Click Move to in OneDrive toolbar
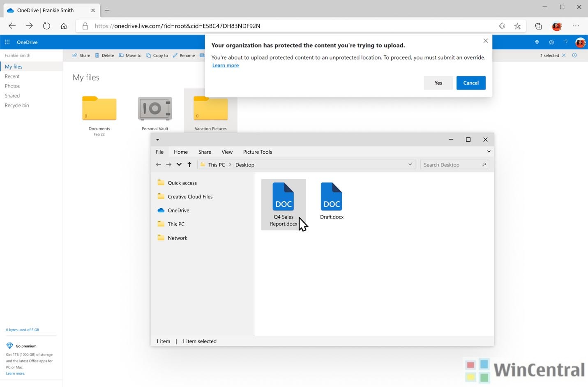This screenshot has height=387, width=588. [130, 55]
